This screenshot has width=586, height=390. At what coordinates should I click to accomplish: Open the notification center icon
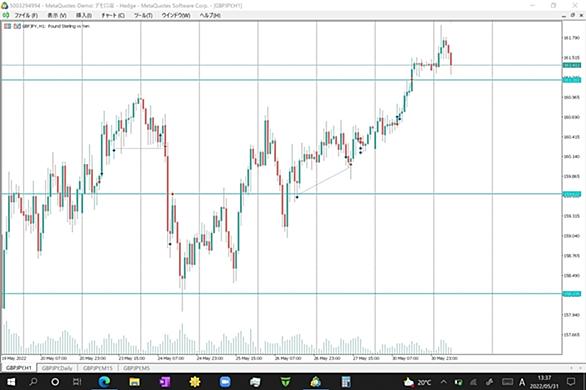point(571,382)
